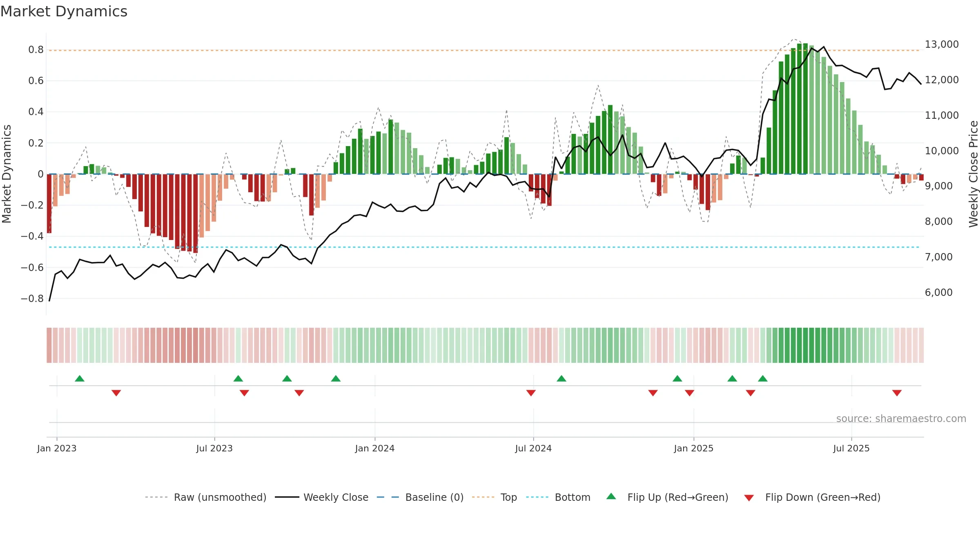The height and width of the screenshot is (551, 980).
Task: Click the Jan 2023 x-axis label
Action: 57,448
